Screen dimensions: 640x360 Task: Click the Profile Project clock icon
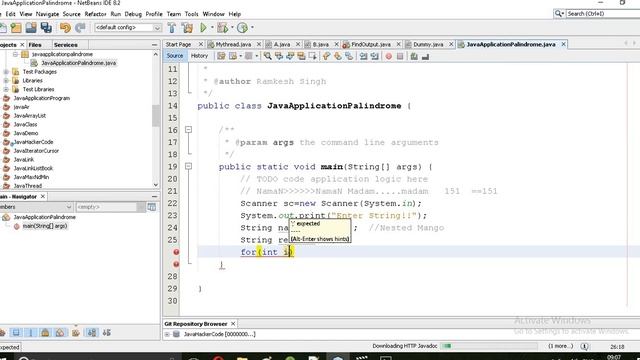pyautogui.click(x=242, y=28)
